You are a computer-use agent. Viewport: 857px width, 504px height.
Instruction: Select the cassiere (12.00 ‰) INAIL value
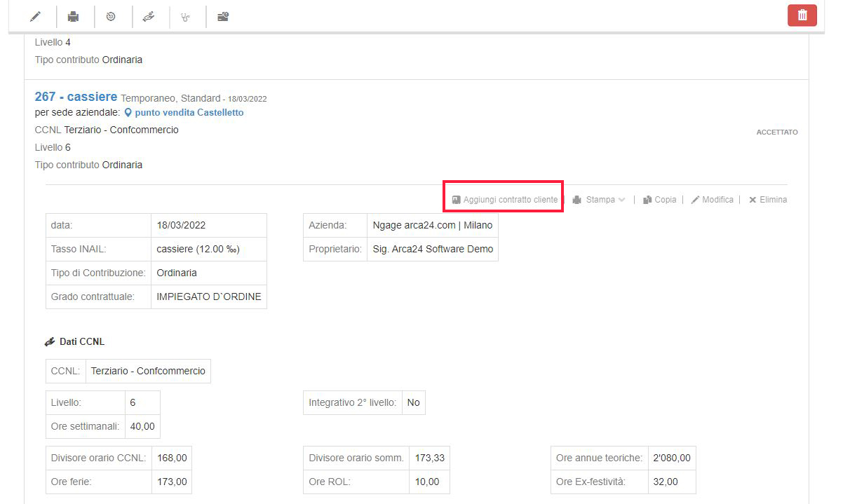point(209,249)
